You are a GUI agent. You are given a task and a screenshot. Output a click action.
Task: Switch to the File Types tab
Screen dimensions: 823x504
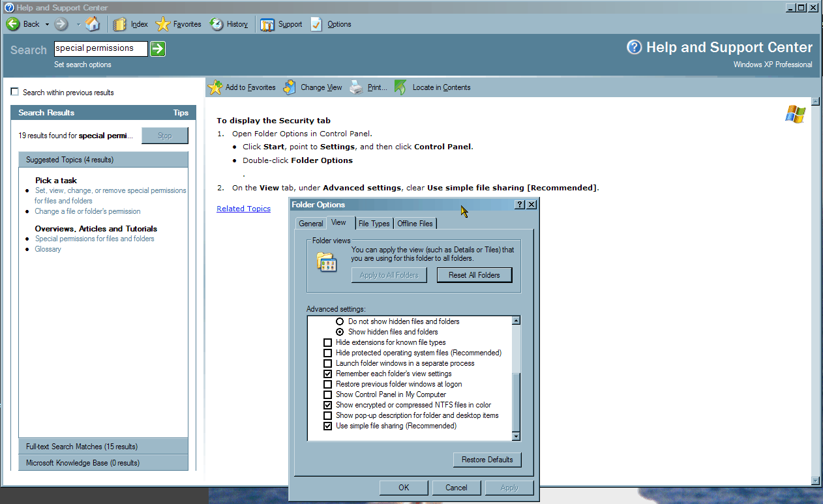[x=374, y=224]
